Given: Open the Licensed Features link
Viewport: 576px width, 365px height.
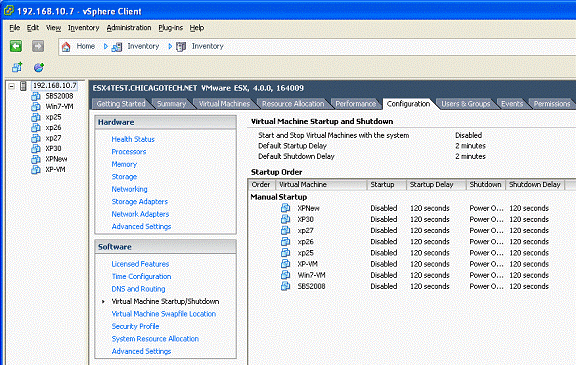Looking at the screenshot, I should (140, 264).
